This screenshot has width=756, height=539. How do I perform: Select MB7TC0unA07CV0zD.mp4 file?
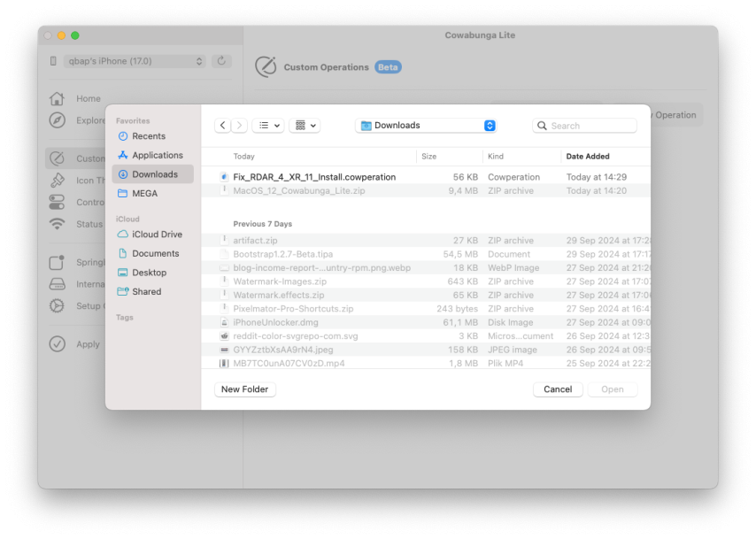[426, 363]
